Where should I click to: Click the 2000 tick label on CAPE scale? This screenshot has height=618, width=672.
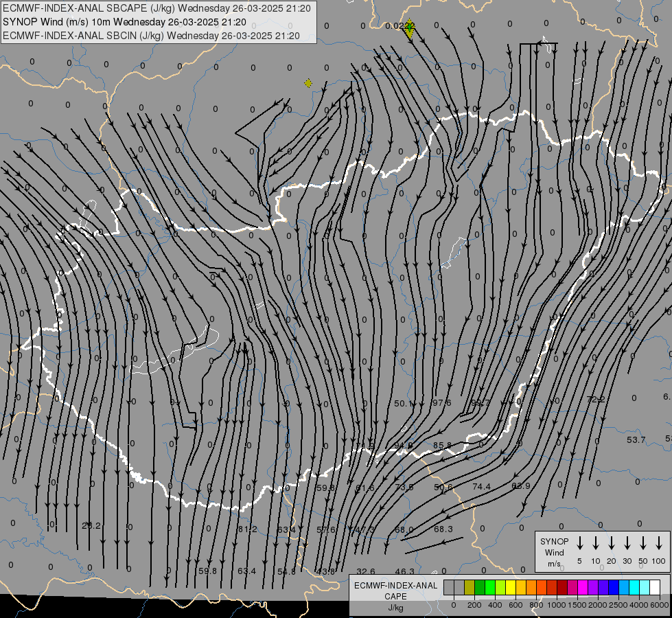[x=598, y=605]
